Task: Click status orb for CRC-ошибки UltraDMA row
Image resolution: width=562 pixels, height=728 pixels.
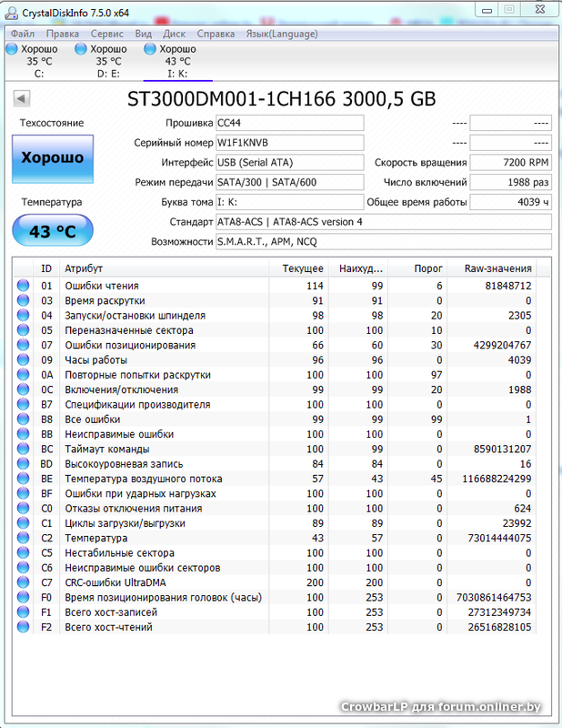Action: [x=24, y=582]
